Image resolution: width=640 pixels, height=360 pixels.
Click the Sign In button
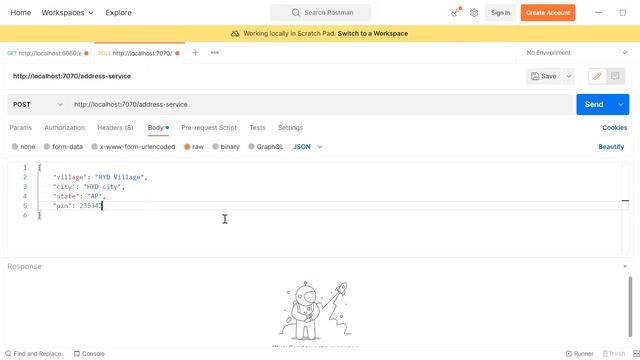click(500, 13)
